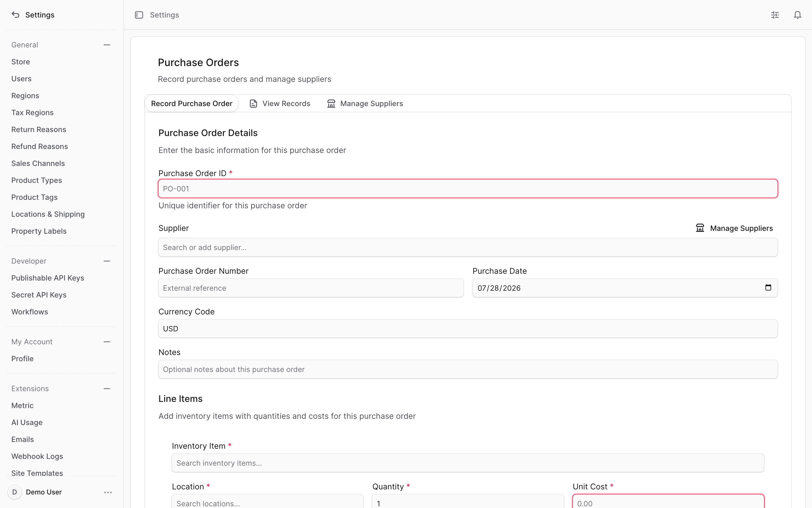
Task: Open the calendar picker for Purchase Date
Action: tap(768, 288)
